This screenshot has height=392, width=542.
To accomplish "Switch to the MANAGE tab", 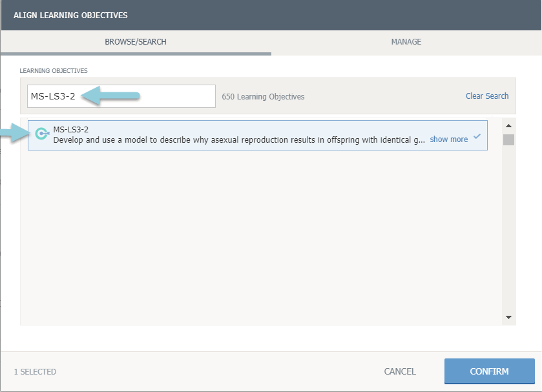I will point(406,42).
